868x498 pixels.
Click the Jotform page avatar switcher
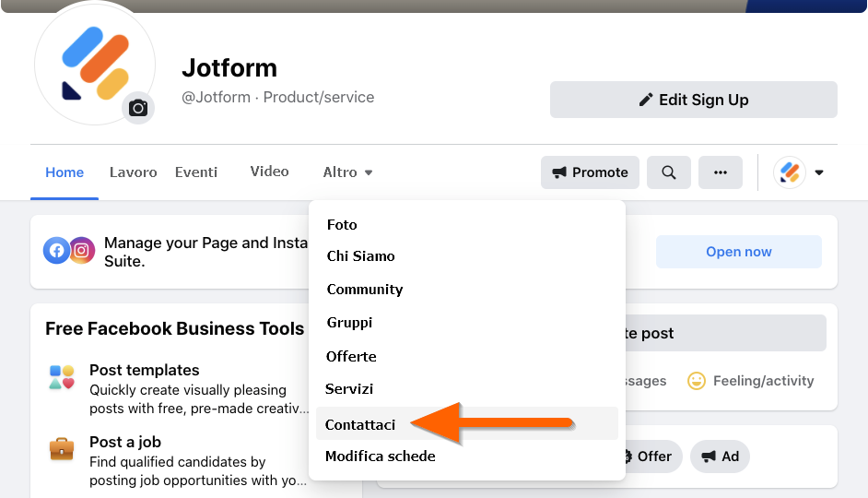pos(790,172)
